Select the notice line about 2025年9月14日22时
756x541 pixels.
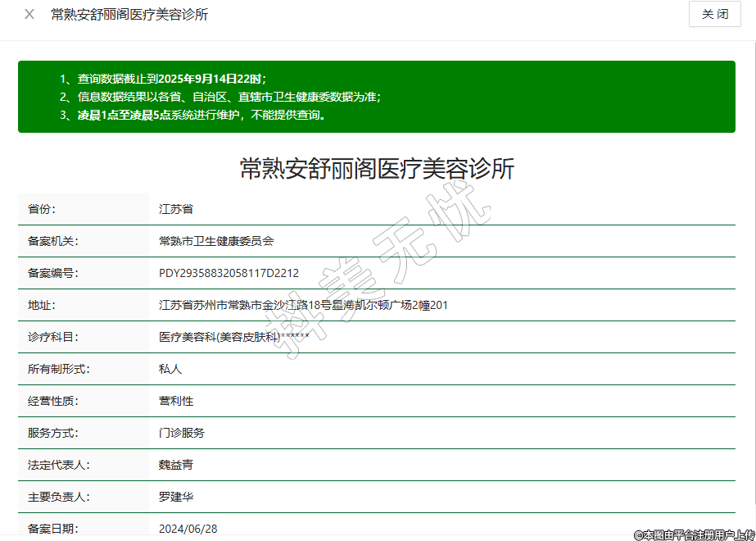162,79
